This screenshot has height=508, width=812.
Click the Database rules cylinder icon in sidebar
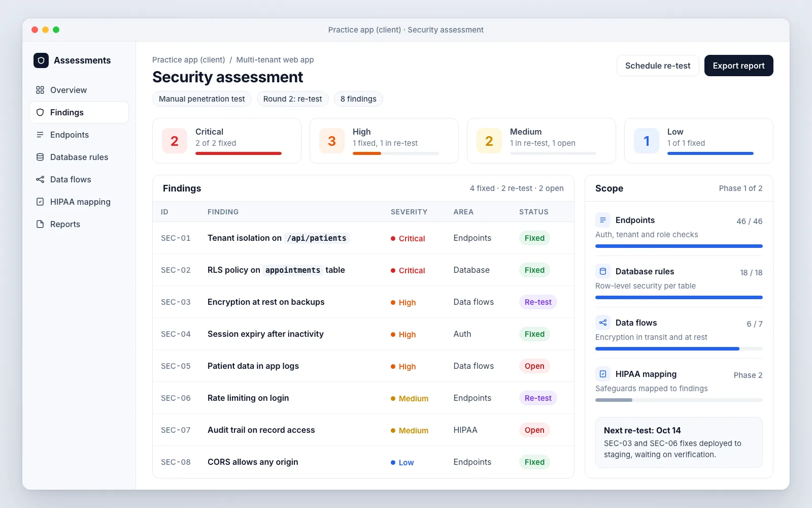tap(40, 157)
